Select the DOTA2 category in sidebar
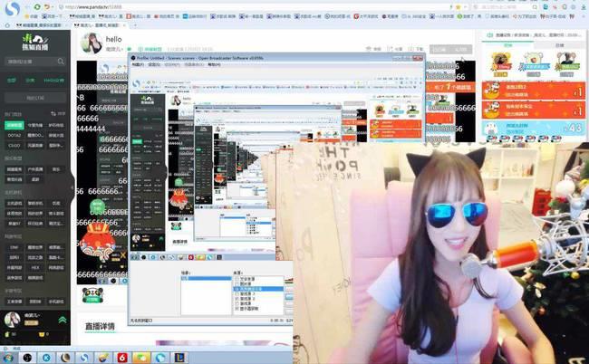The image size is (589, 364). [x=14, y=135]
